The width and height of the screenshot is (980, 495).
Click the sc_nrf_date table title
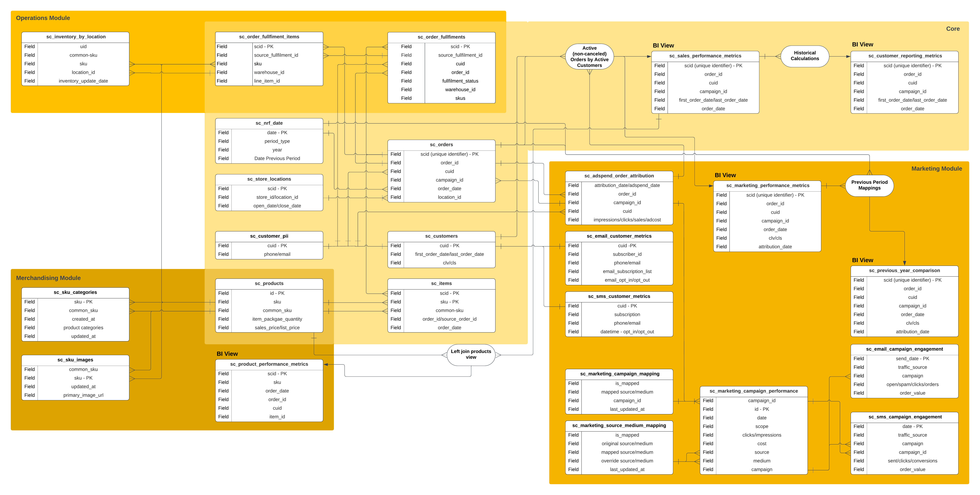point(269,123)
